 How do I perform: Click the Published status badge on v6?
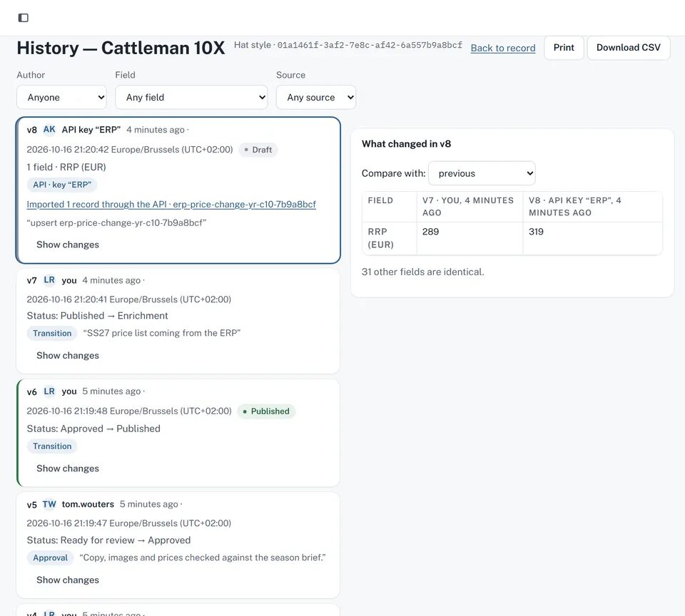266,411
